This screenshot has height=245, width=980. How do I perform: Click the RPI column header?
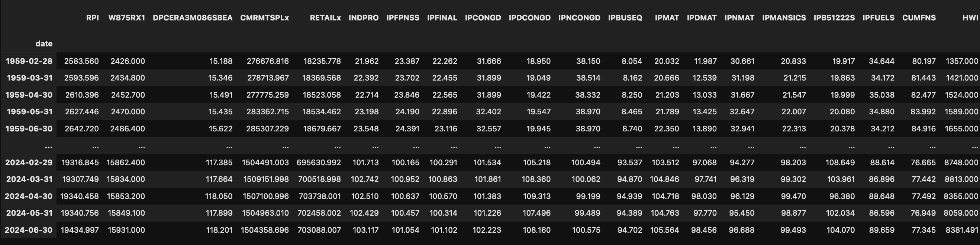[x=93, y=18]
